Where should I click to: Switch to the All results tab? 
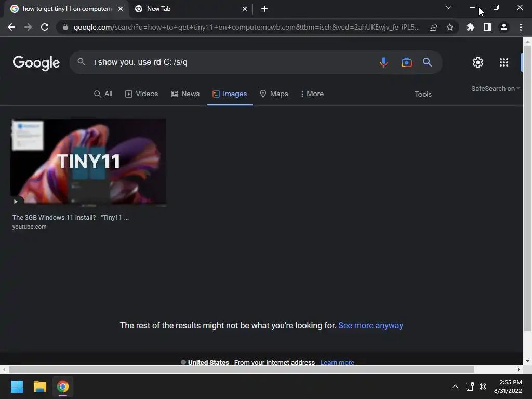103,94
